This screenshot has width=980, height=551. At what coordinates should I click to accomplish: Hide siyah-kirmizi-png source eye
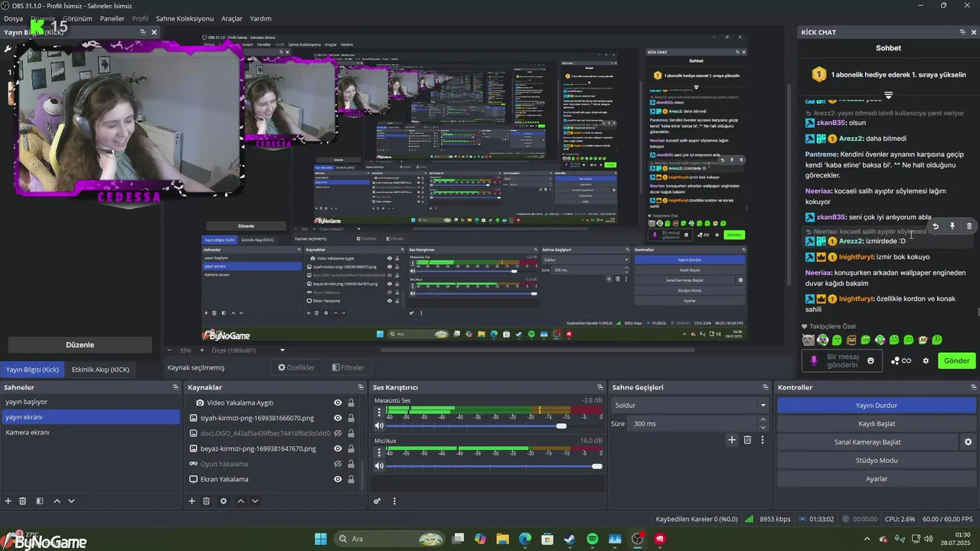point(338,418)
